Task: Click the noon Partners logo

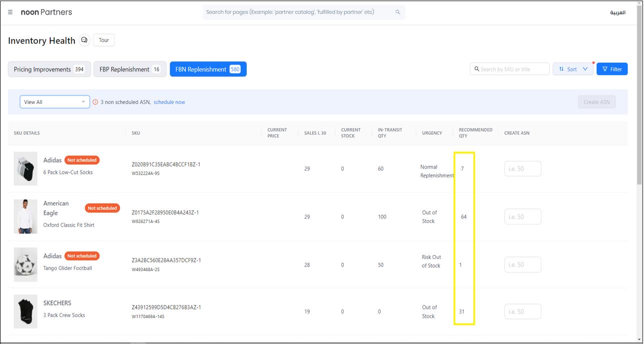Action: 47,12
